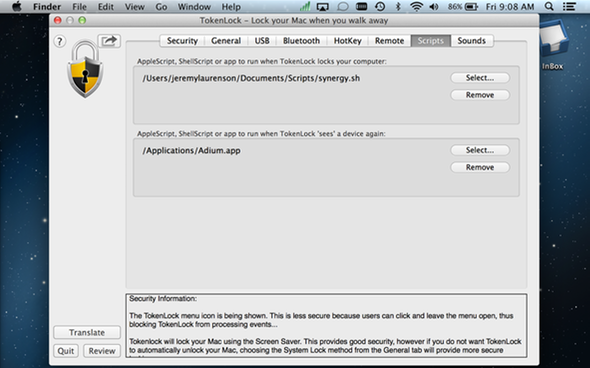Select the Scripts tab

[x=430, y=41]
